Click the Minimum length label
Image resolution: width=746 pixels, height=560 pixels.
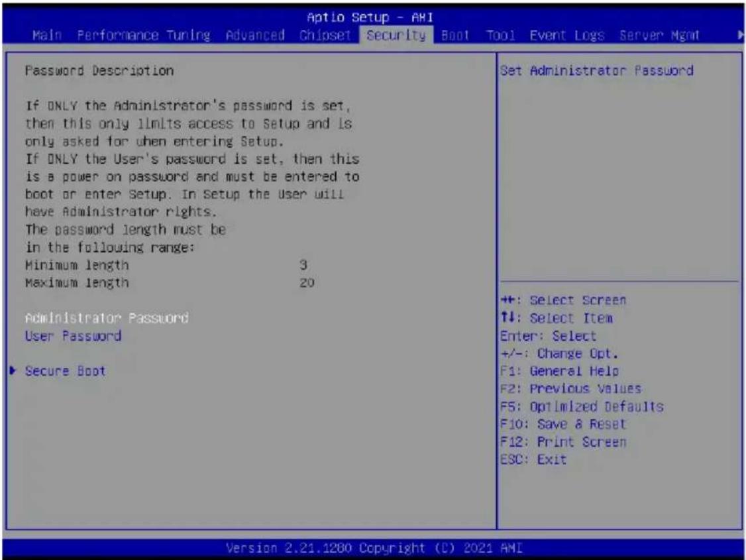[77, 265]
